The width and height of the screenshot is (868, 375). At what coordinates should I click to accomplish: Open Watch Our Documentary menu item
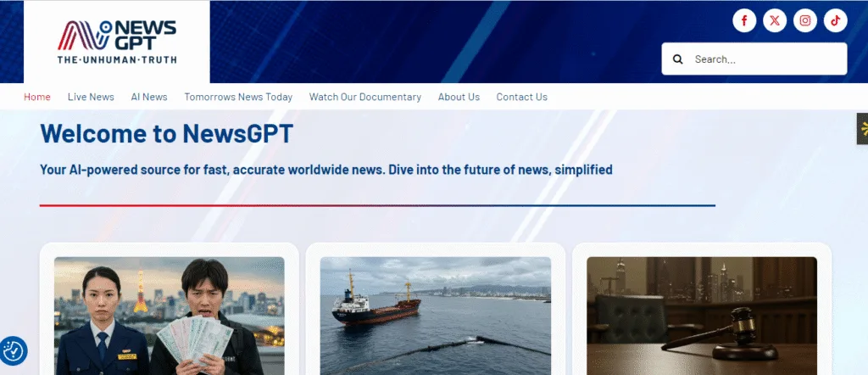tap(364, 97)
